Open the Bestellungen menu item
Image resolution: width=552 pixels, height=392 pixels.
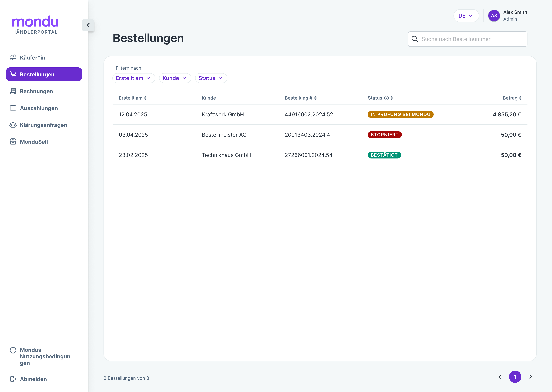pyautogui.click(x=44, y=74)
